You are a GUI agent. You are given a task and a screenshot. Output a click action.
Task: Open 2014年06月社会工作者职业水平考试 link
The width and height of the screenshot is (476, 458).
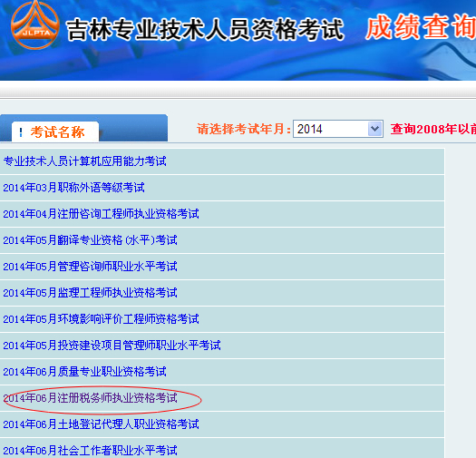[90, 450]
